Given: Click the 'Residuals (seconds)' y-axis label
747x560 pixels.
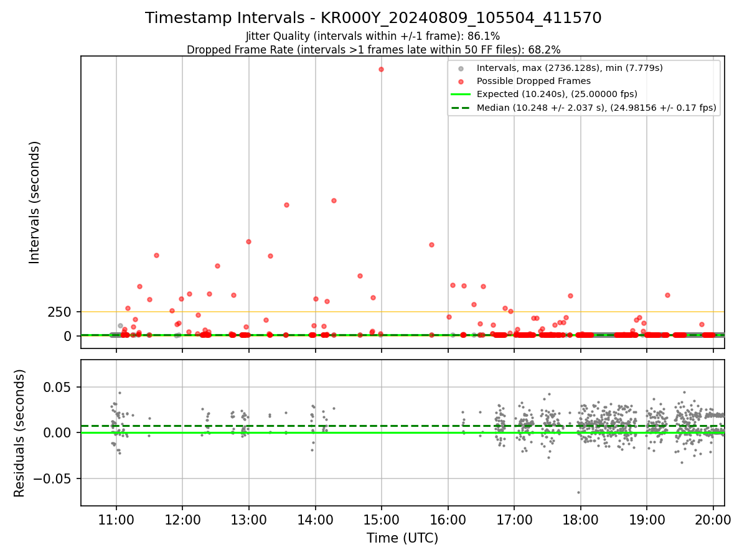Looking at the screenshot, I should point(20,433).
